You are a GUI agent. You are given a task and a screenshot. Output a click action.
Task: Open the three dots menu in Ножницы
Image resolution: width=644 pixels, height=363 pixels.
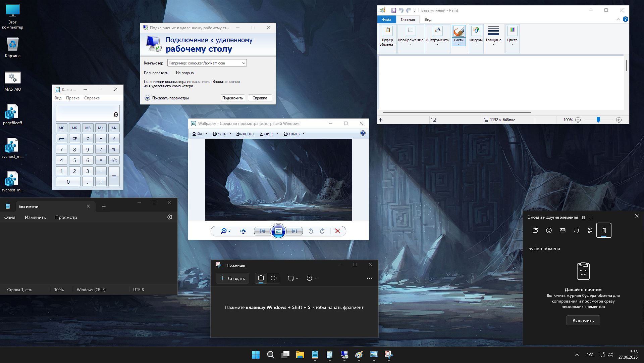[x=370, y=279]
